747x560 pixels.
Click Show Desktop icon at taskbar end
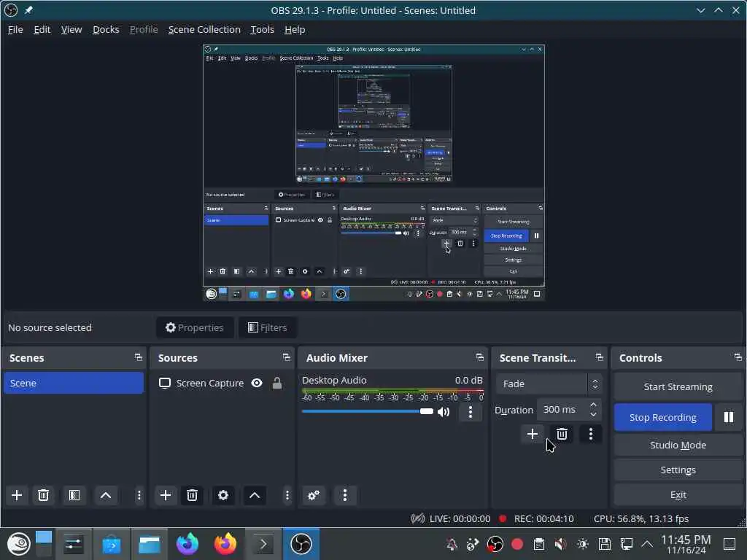tap(729, 544)
